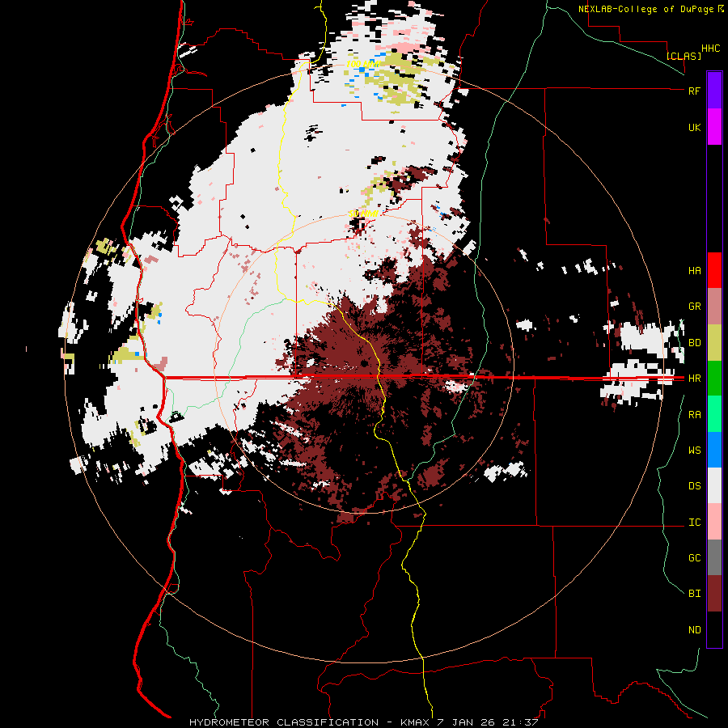Viewport: 728px width, 728px height.
Task: Click the HA legend label
Action: tap(694, 271)
